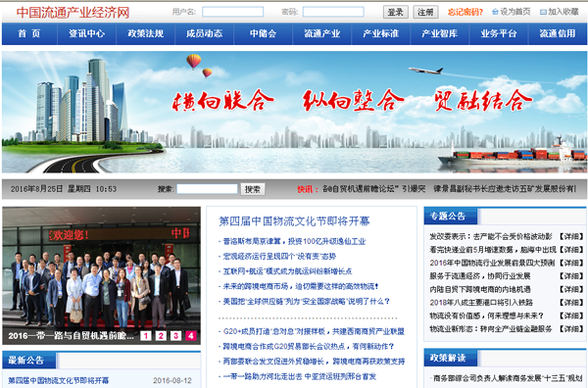588x388 pixels.
Task: Click the search text box beside 搜索
Action: (x=207, y=189)
